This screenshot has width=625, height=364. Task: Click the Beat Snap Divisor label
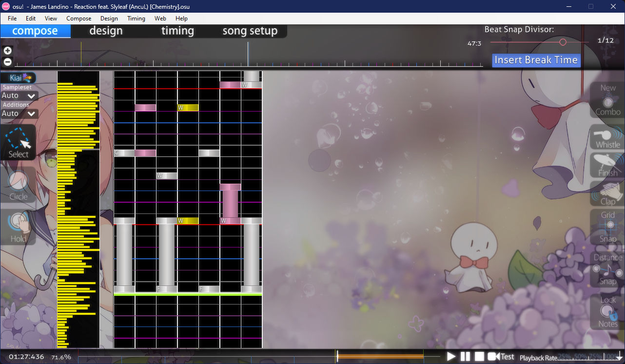click(x=519, y=30)
